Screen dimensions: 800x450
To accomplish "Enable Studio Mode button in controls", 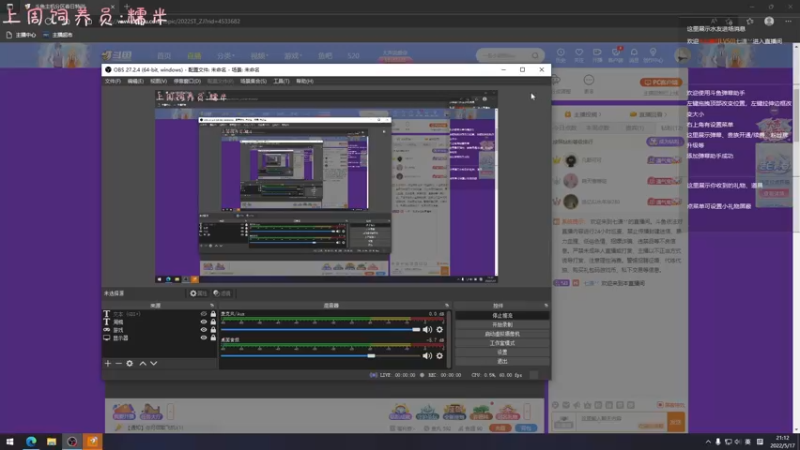I will [502, 343].
